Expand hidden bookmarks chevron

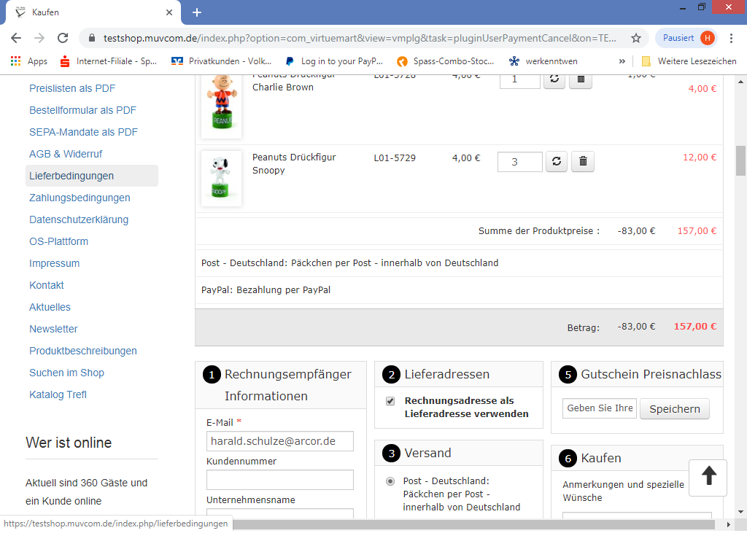622,61
